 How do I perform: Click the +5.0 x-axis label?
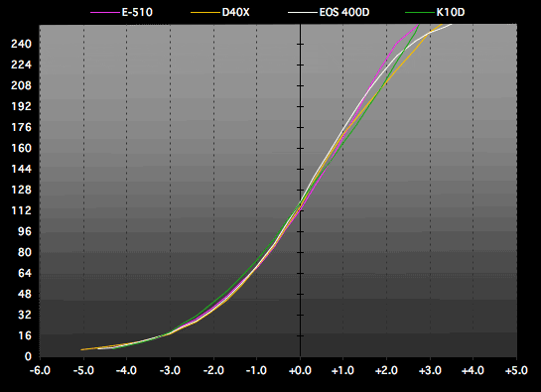tap(516, 371)
